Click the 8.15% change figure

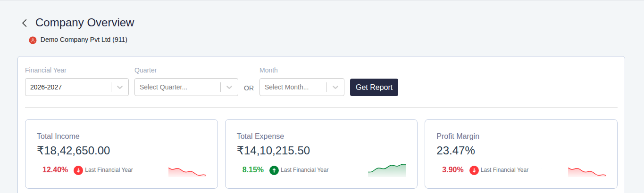pyautogui.click(x=253, y=170)
